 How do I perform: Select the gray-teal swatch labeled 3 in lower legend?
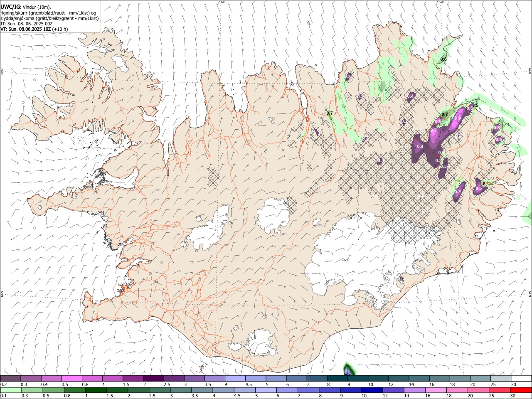pos(181,390)
